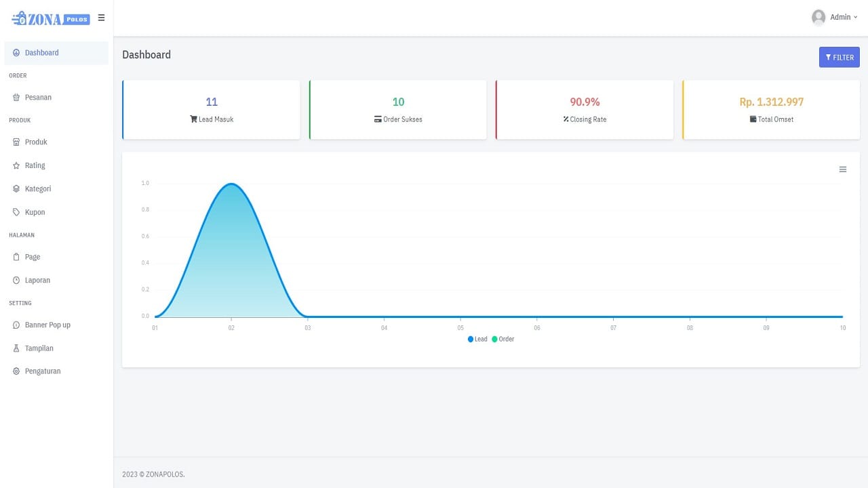Click the chart peak at 02

coord(231,184)
